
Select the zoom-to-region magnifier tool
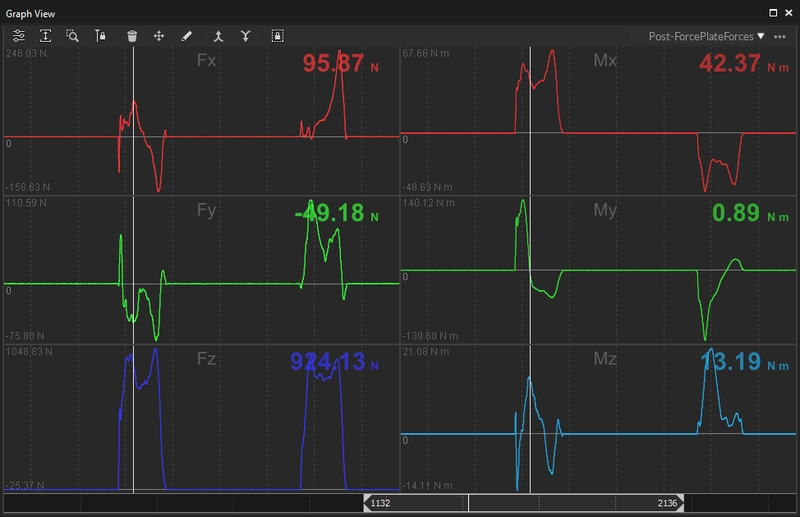coord(72,35)
